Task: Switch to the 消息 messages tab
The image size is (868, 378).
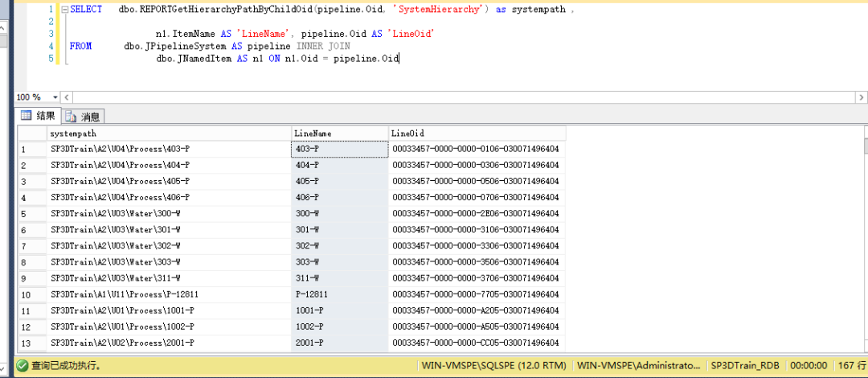Action: pos(83,117)
